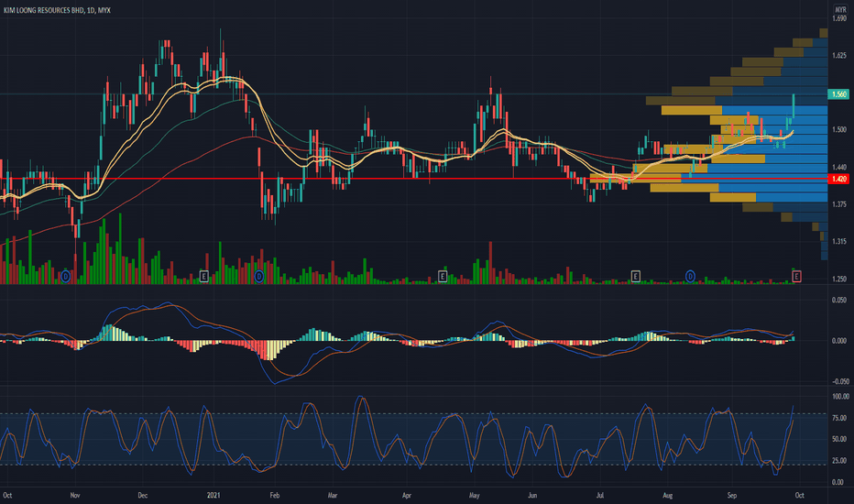
Task: Click the Mar label on the time axis
Action: (x=333, y=495)
